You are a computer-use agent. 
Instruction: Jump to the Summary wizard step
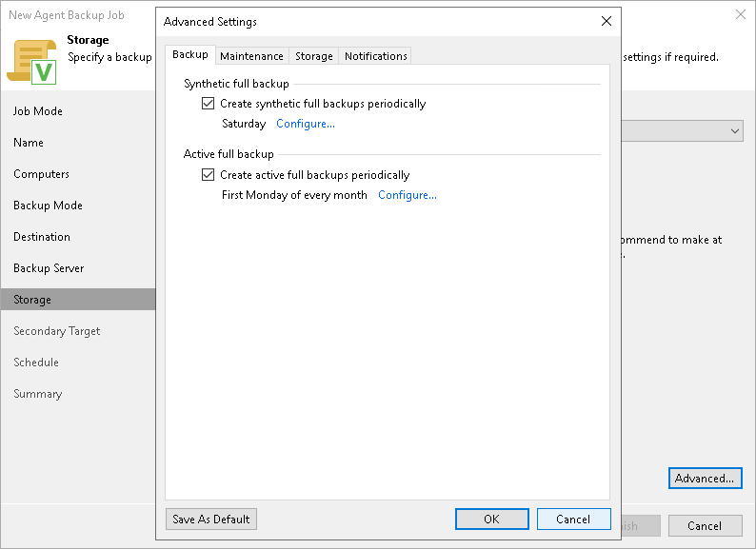(37, 394)
